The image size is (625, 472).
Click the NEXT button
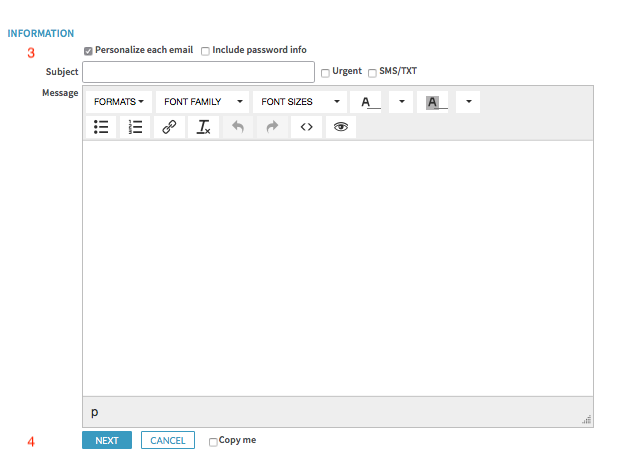[x=107, y=440]
